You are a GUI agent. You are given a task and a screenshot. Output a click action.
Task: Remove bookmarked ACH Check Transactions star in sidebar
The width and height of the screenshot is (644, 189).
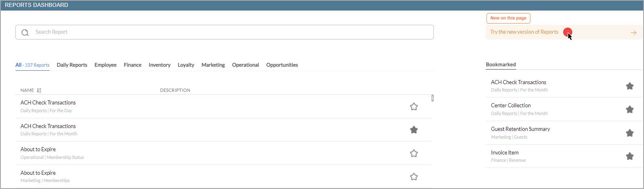click(x=629, y=86)
